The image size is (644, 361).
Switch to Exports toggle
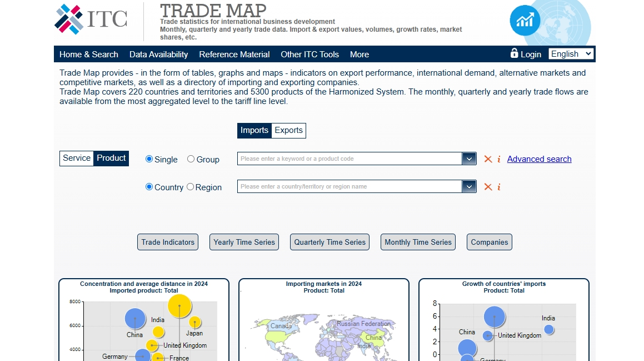click(x=289, y=130)
